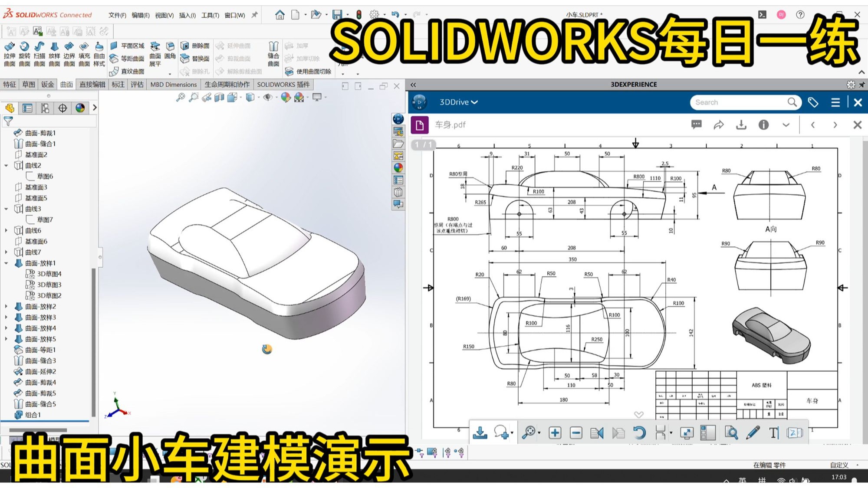Toggle the traffic light rebuild icon
The width and height of the screenshot is (868, 488).
359,15
